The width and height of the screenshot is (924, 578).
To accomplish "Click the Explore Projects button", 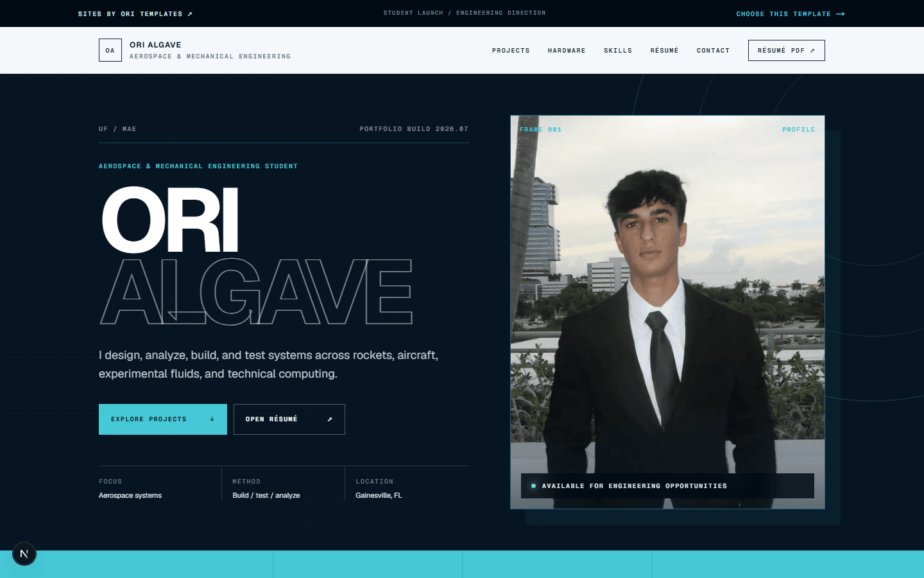I will coord(163,419).
